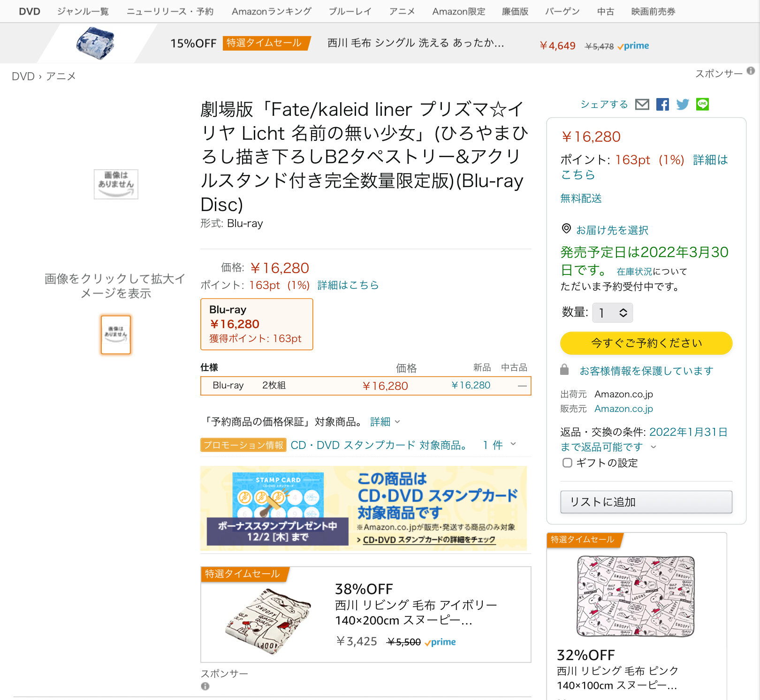Open DVD nav menu item

pos(30,11)
